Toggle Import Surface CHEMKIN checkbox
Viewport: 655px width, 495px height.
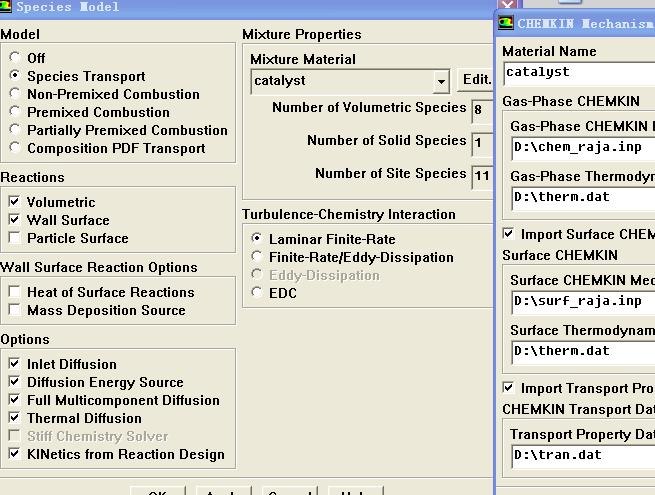click(508, 234)
